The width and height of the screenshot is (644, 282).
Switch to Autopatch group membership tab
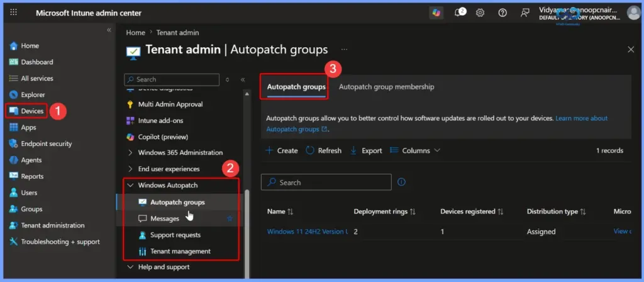click(x=387, y=87)
